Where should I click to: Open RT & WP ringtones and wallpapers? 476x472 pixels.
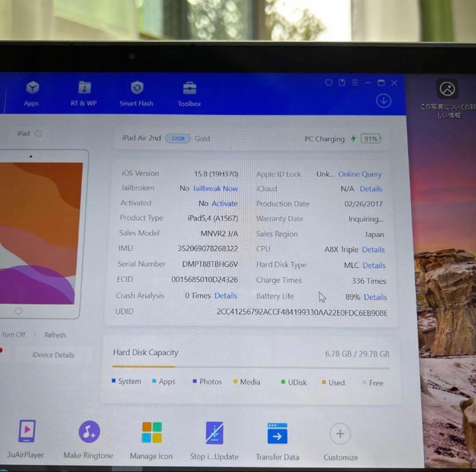tap(84, 93)
